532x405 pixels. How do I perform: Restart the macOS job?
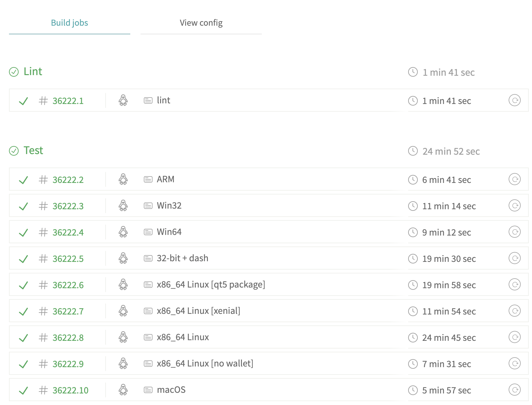click(514, 390)
